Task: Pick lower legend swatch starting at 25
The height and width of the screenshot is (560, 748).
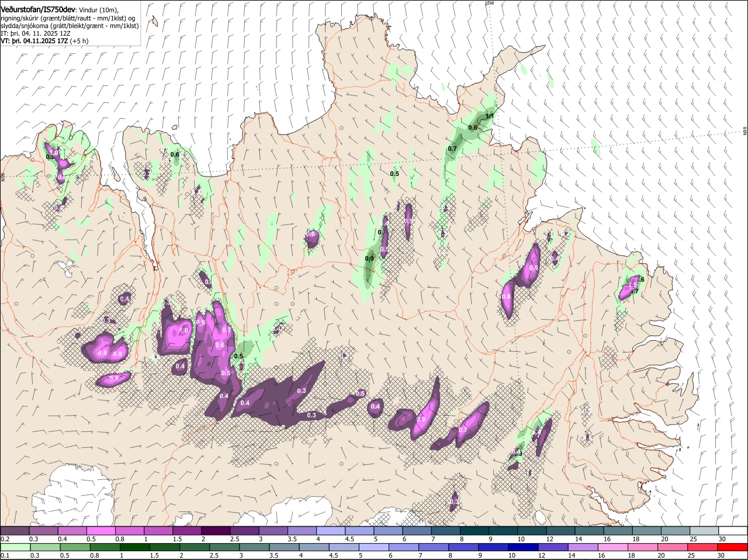Action: click(x=702, y=547)
